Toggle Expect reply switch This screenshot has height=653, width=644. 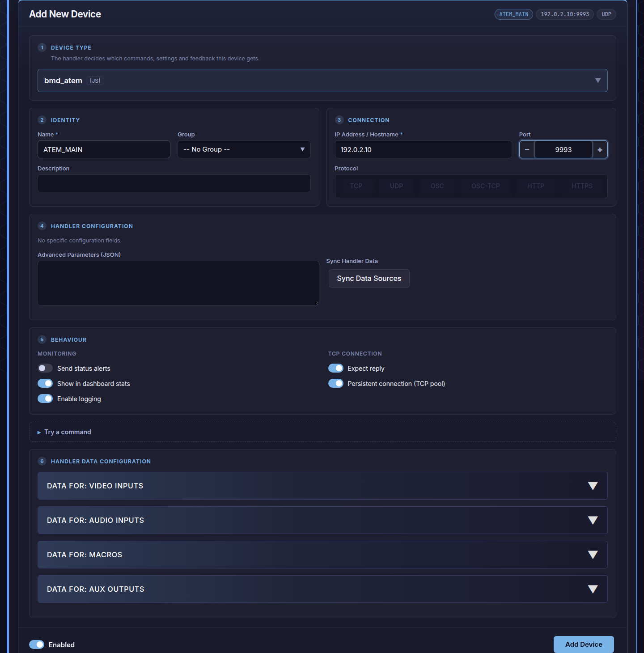coord(336,368)
